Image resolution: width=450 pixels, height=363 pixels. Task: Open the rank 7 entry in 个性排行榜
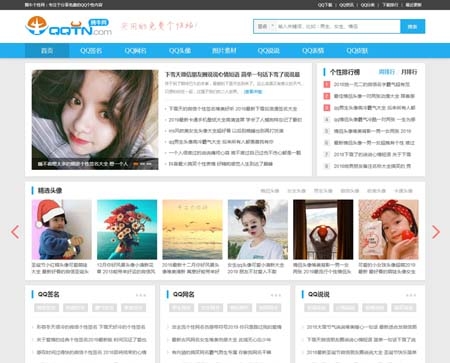tap(372, 155)
